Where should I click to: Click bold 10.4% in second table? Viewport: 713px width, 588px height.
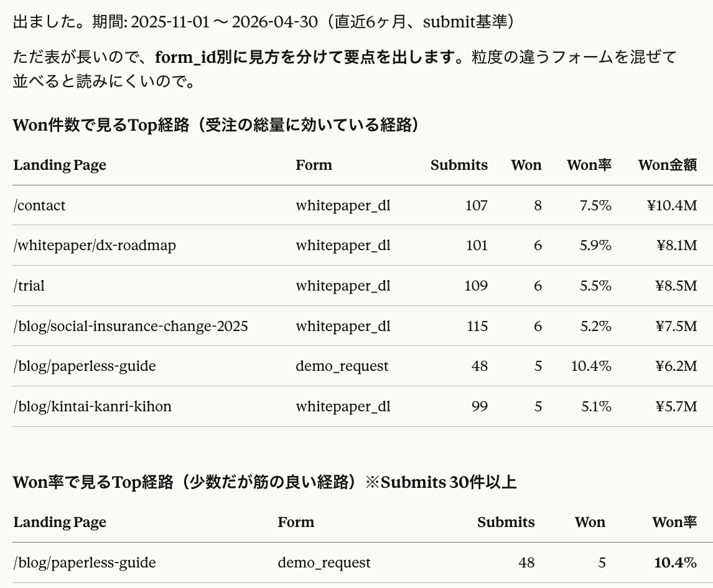pyautogui.click(x=675, y=562)
